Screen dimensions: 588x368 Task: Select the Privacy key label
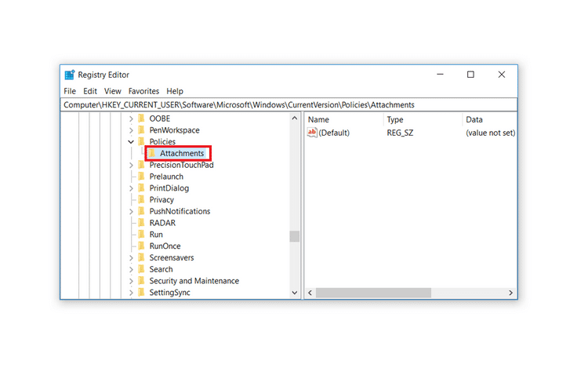click(x=162, y=200)
